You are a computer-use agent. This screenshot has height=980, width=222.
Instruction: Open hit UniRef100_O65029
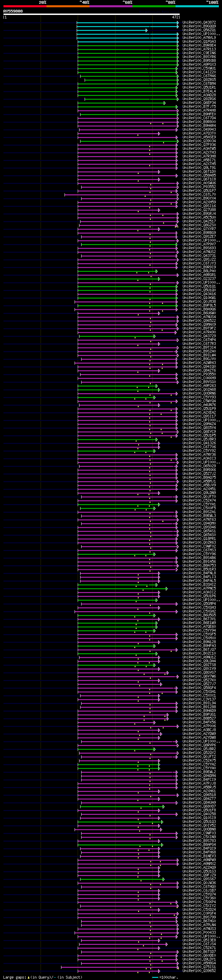(199, 466)
